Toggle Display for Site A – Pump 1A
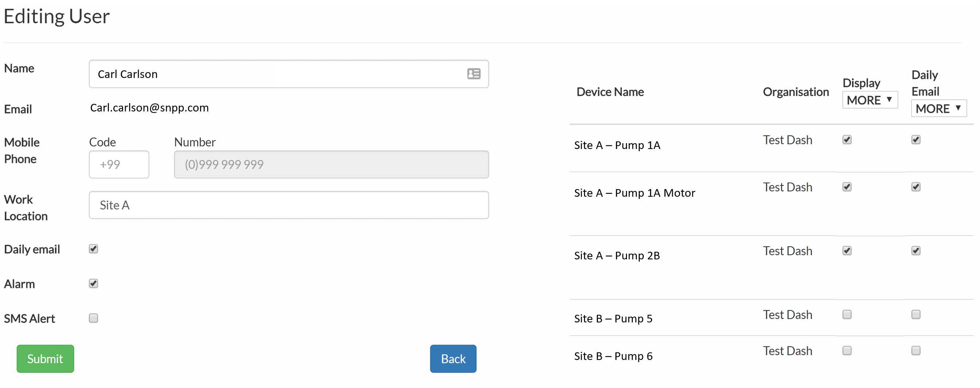980x388 pixels. pos(847,140)
